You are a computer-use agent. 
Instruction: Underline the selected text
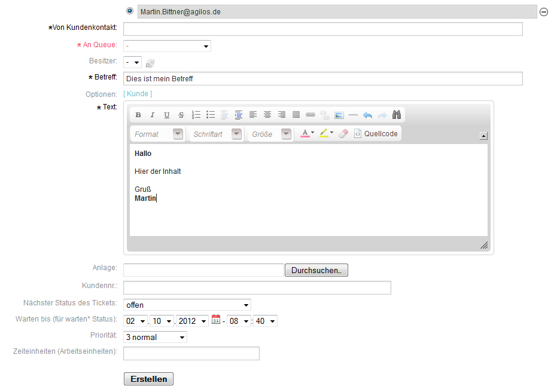[167, 115]
